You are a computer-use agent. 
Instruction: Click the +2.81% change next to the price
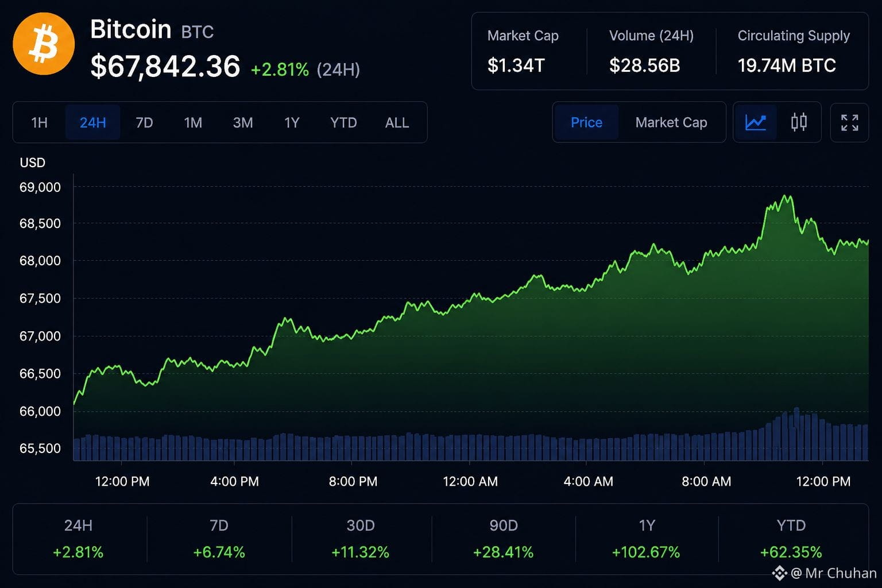click(280, 69)
